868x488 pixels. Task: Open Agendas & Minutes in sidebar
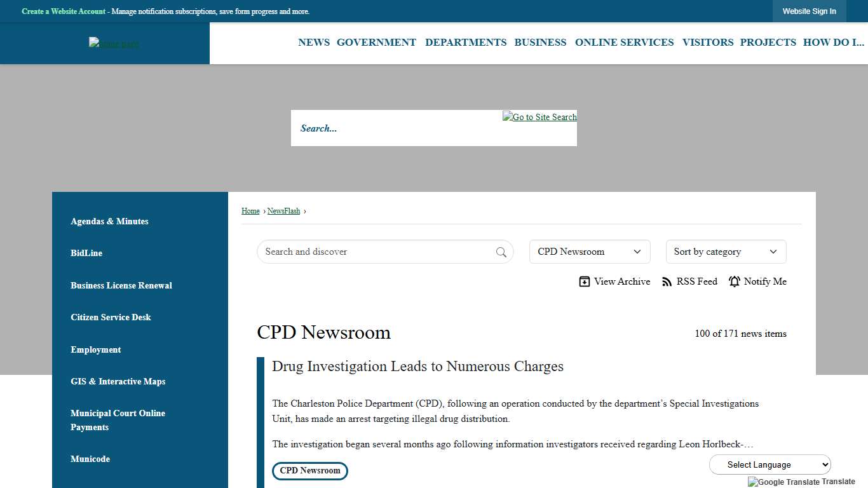pyautogui.click(x=109, y=221)
